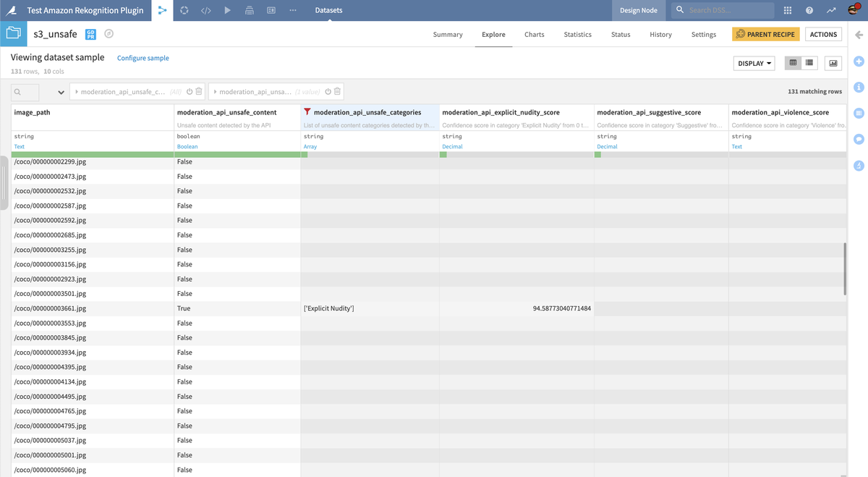Click the compass icon beside dataset name
This screenshot has width=868, height=477.
109,34
